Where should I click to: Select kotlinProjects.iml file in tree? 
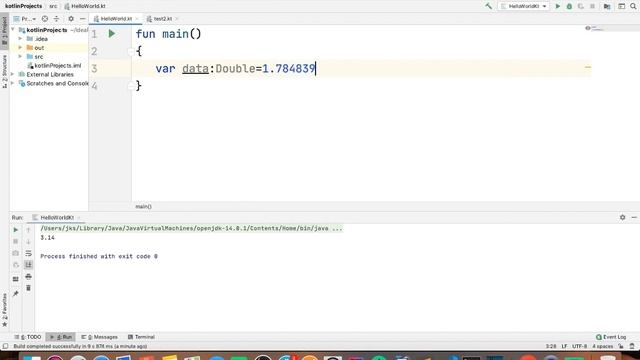point(54,66)
